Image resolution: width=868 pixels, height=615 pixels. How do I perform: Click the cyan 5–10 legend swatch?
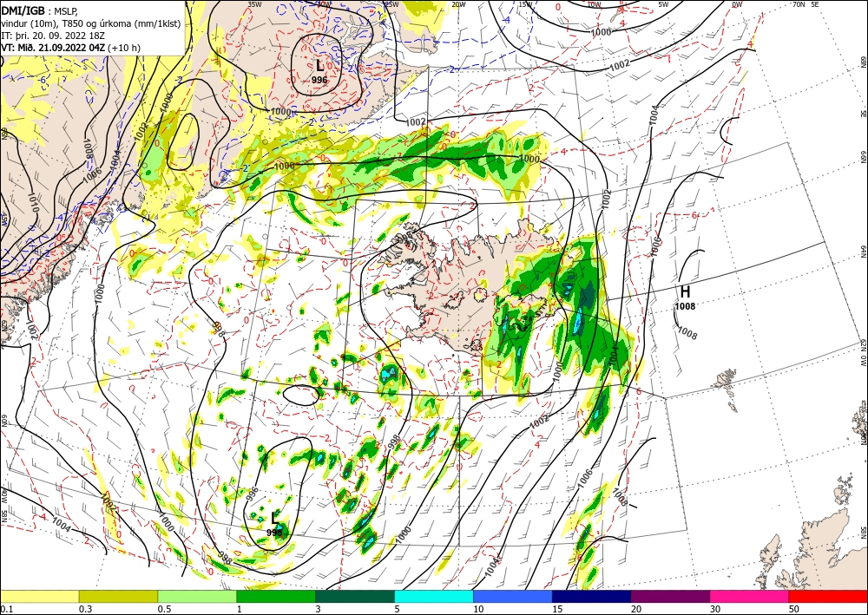tap(434, 596)
